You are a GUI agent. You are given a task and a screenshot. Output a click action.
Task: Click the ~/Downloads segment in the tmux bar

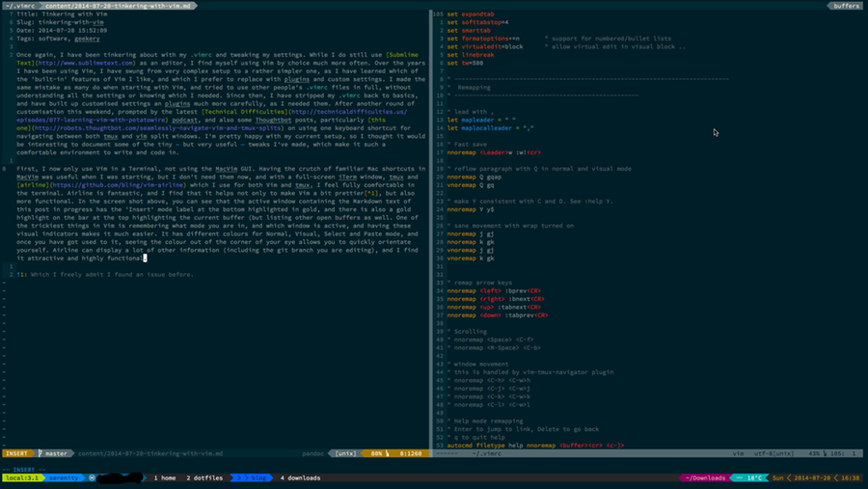705,477
